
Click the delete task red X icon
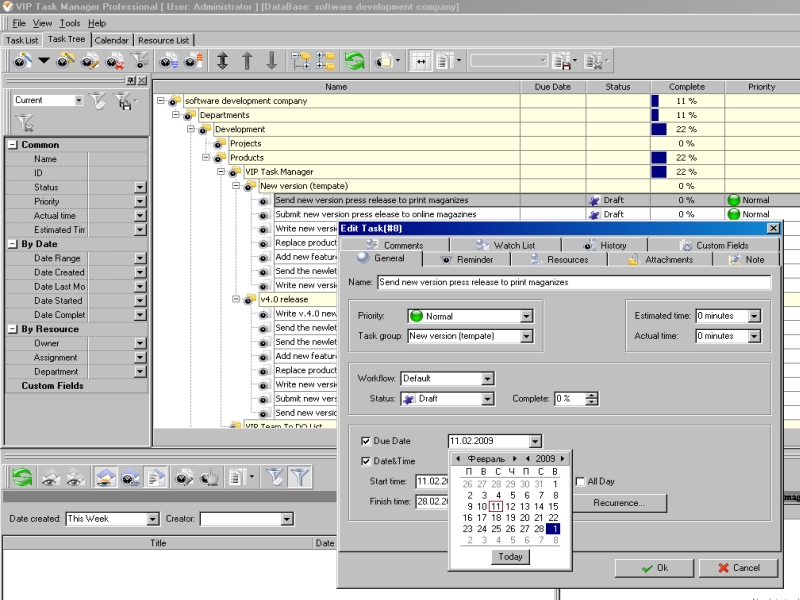click(x=114, y=61)
